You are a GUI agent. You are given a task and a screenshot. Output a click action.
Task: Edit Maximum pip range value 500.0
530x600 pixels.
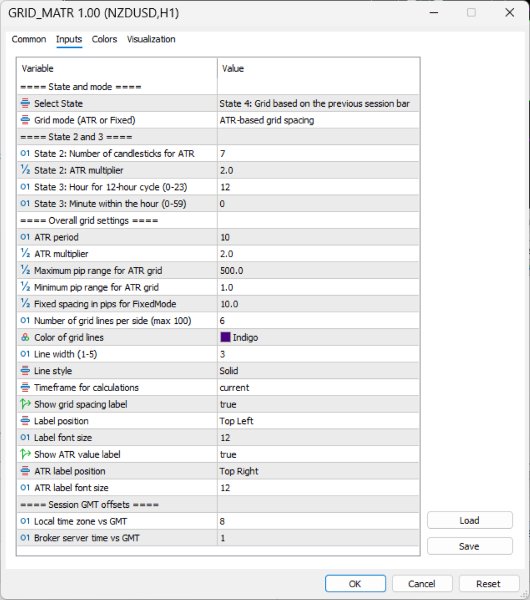[x=318, y=271]
